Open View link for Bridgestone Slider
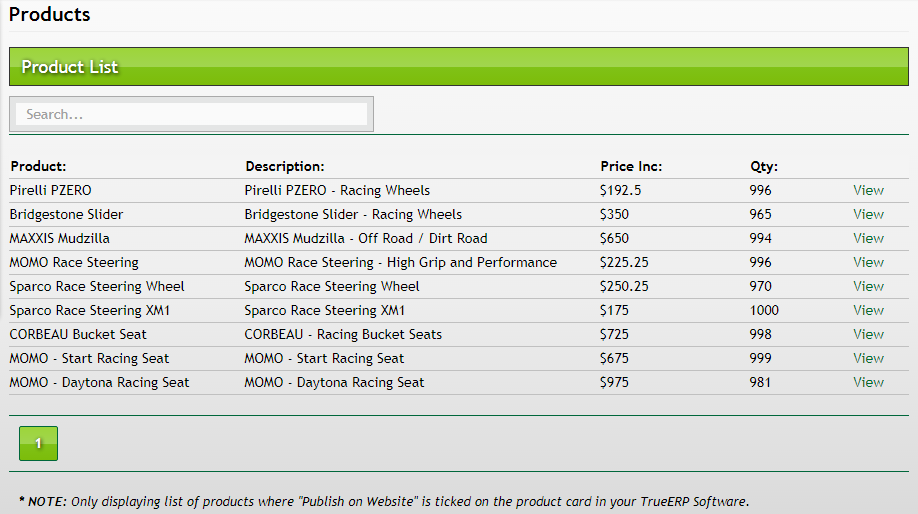 [868, 214]
